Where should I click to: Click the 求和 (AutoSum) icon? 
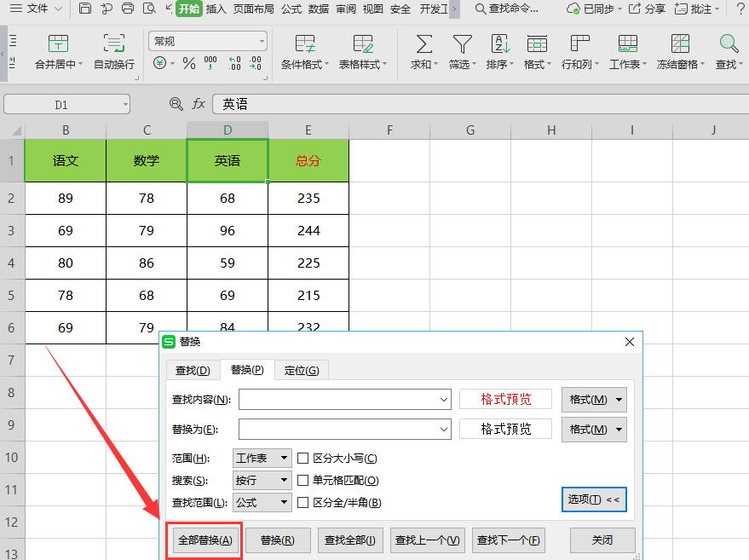[423, 44]
